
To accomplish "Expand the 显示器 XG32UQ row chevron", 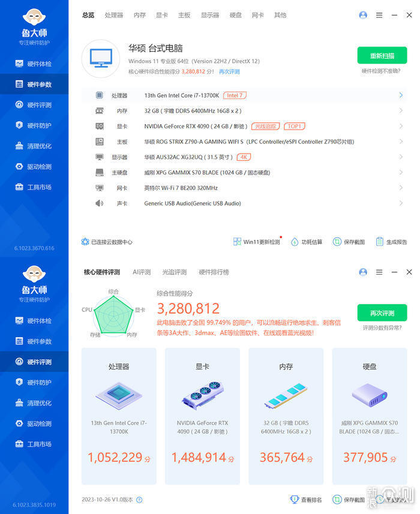I will pyautogui.click(x=401, y=157).
